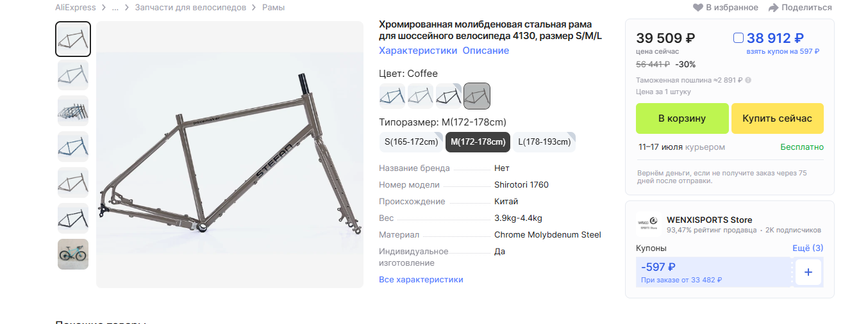Click the Купить сейчас button

(778, 118)
